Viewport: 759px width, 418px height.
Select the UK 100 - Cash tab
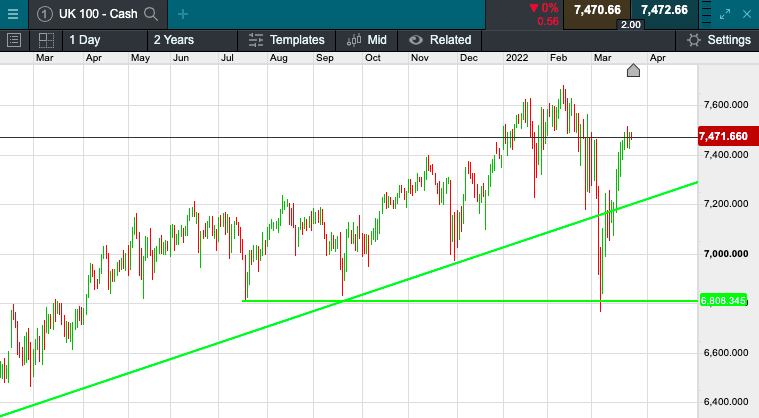tap(98, 14)
